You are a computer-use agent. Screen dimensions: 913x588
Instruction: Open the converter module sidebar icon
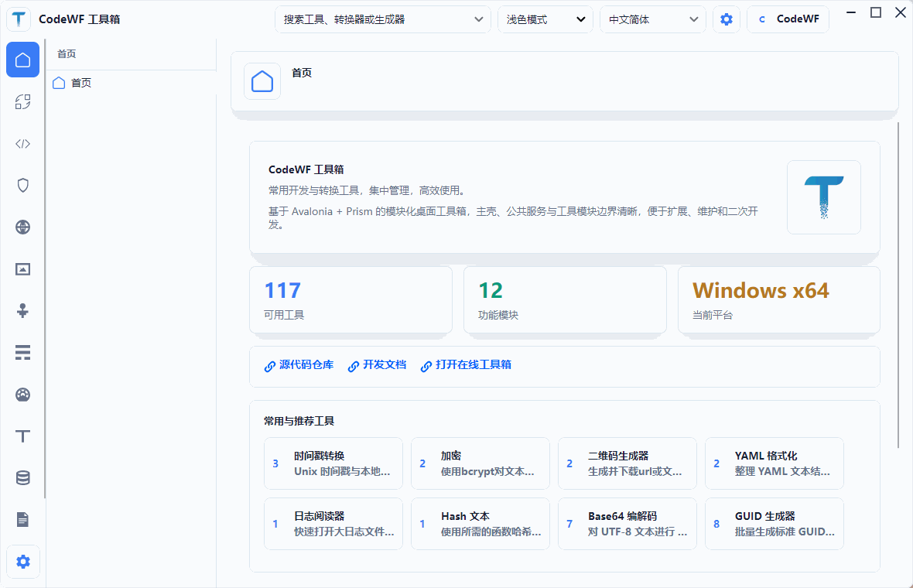22,102
